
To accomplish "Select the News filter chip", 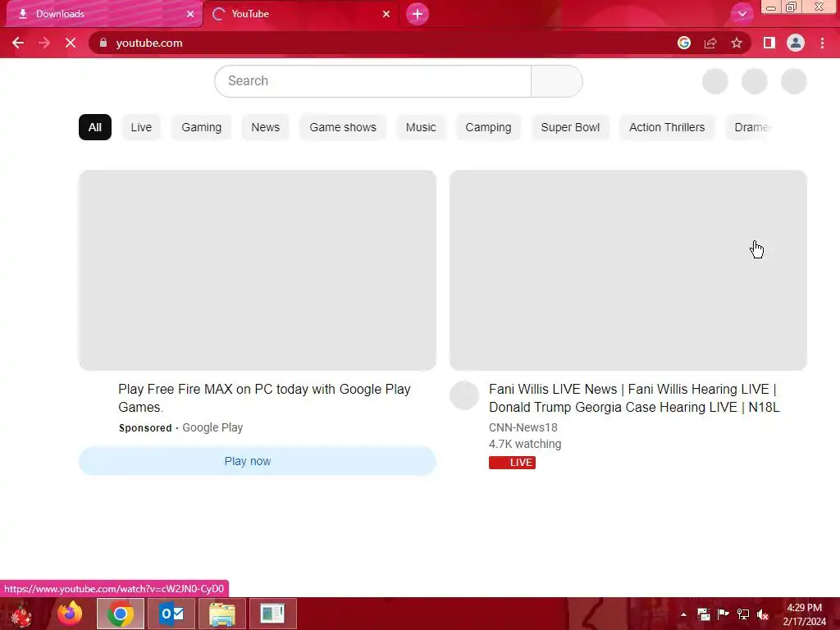I will pyautogui.click(x=266, y=127).
